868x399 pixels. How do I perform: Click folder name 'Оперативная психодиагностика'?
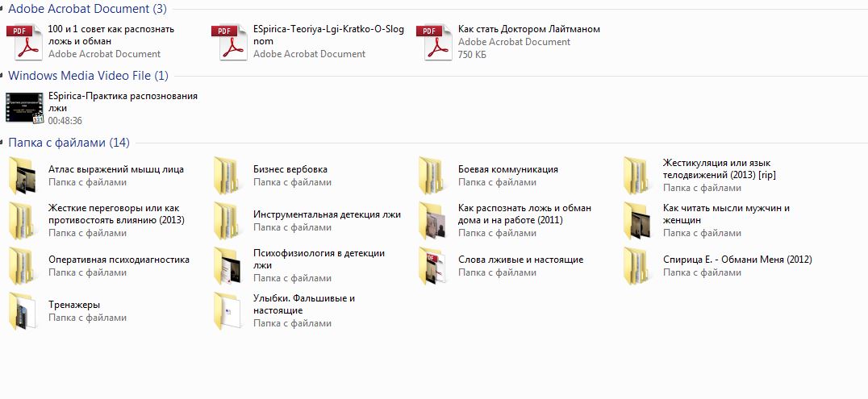[119, 260]
